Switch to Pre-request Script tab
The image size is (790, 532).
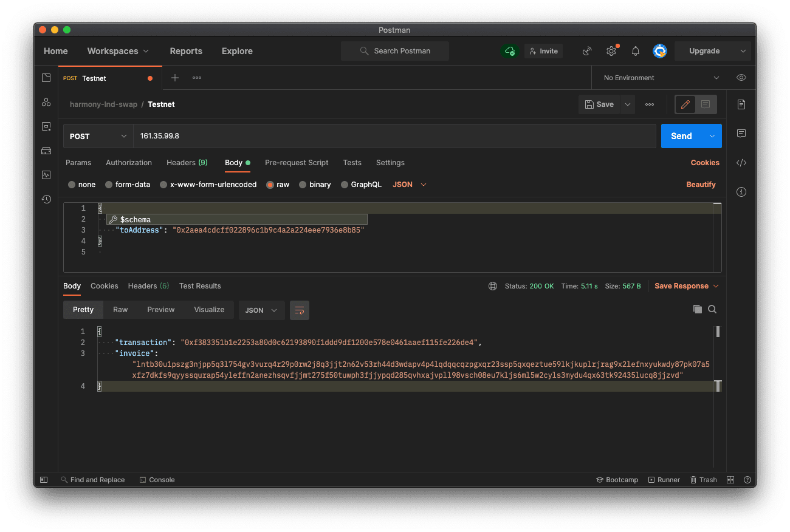(x=297, y=163)
